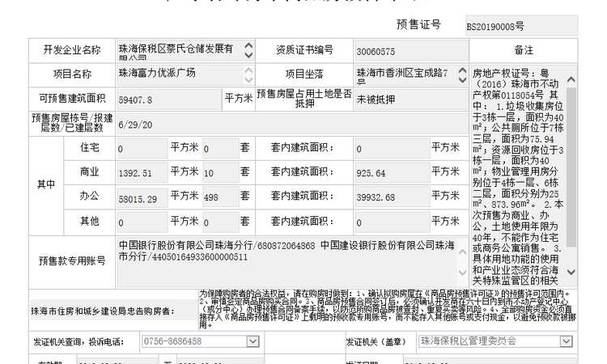The width and height of the screenshot is (607, 364).
Task: Click up arrow in 预售款专用账号 field
Action: click(x=462, y=252)
